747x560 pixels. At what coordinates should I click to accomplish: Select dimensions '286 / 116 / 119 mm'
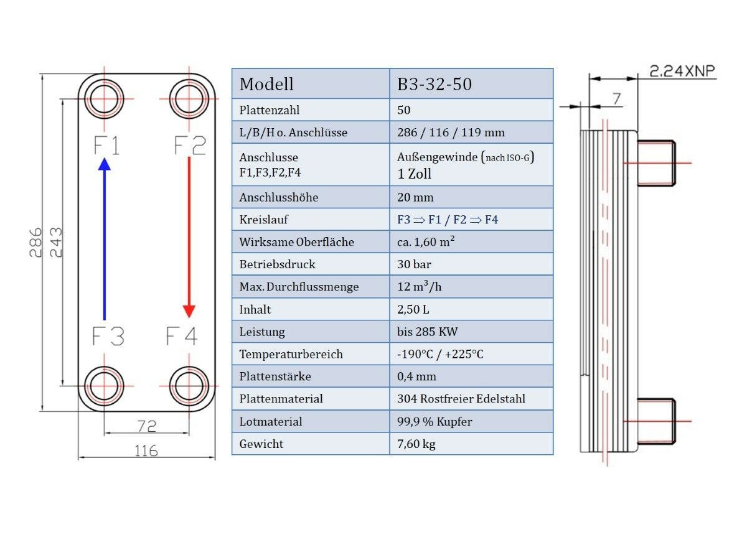pos(451,133)
